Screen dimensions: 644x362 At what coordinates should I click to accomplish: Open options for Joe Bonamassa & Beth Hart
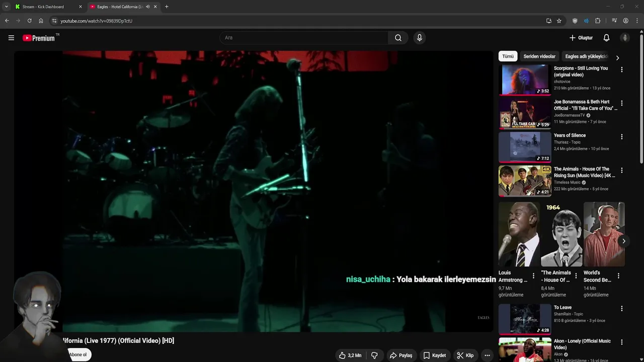click(x=621, y=103)
